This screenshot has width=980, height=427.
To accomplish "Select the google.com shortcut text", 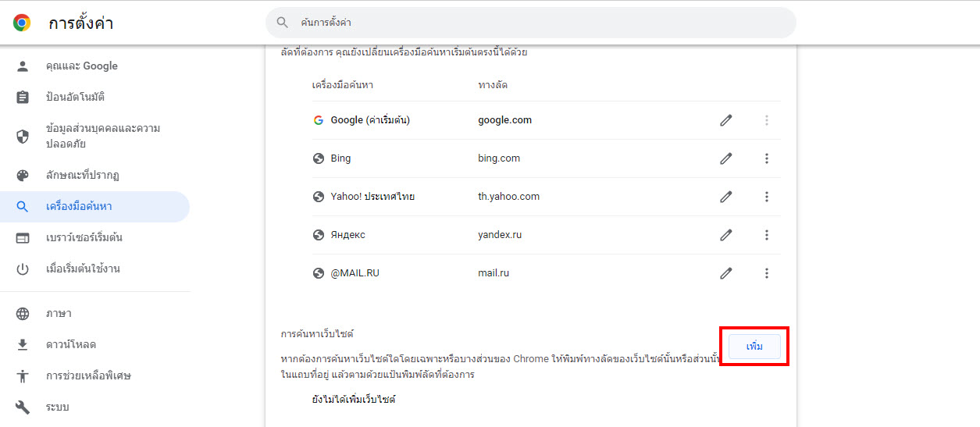I will pos(505,120).
